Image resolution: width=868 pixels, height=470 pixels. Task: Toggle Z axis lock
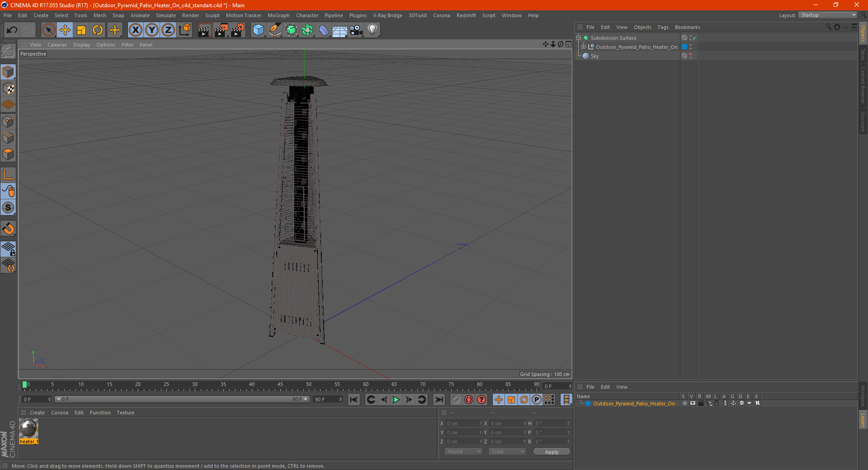(168, 30)
